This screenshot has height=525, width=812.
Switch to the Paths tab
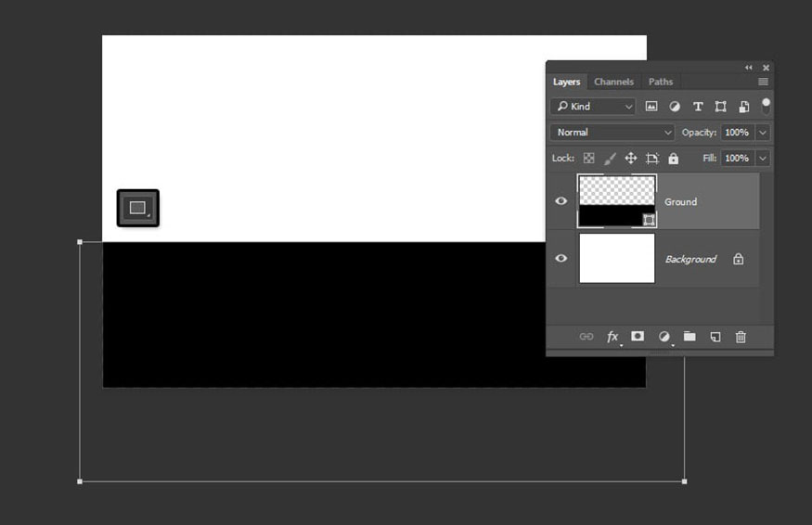coord(661,82)
